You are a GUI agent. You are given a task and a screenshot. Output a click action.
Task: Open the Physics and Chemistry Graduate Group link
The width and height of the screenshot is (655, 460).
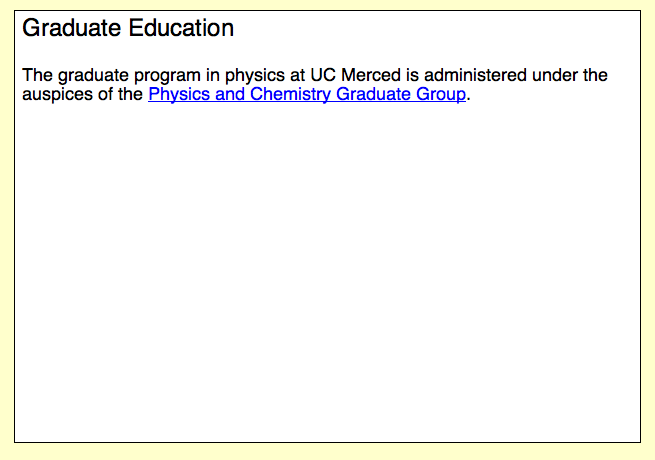[307, 95]
